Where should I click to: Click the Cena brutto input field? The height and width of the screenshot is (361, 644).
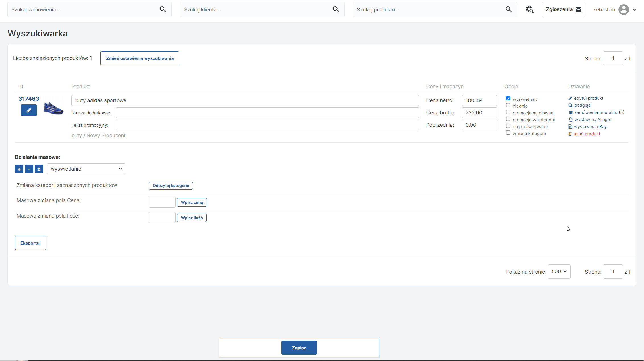pos(479,113)
